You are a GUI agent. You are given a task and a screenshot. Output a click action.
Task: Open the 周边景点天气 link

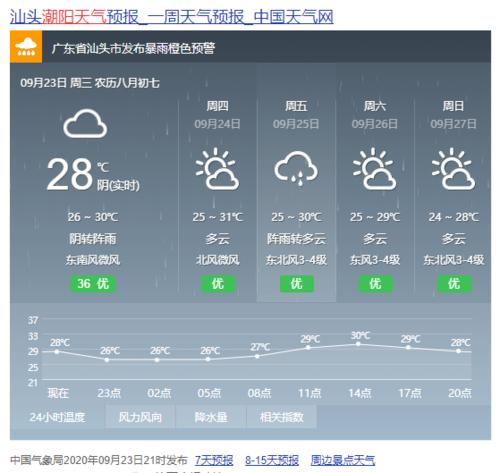coord(343,460)
